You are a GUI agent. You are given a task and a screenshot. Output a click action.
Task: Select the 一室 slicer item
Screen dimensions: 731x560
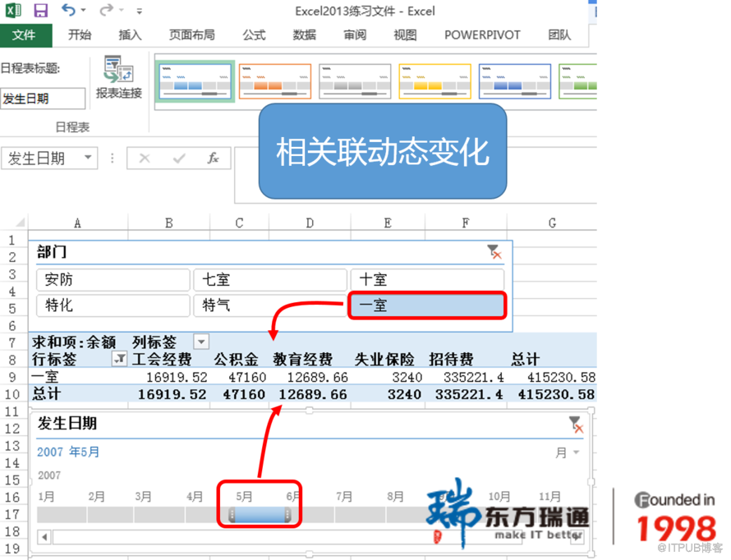point(427,305)
